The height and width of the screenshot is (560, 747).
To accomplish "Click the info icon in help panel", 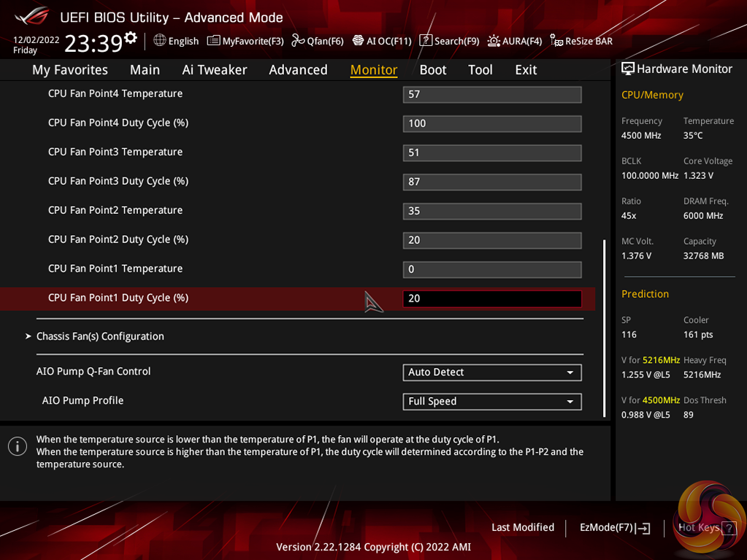I will [18, 446].
